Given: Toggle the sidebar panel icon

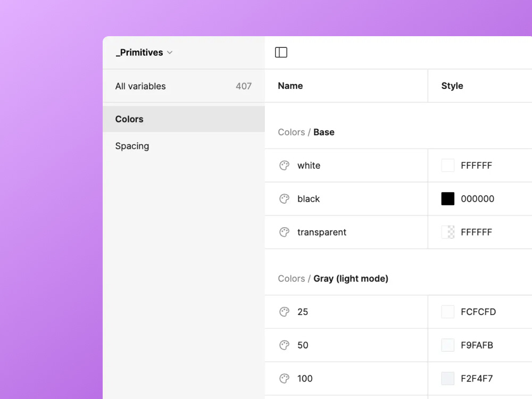Looking at the screenshot, I should point(281,52).
